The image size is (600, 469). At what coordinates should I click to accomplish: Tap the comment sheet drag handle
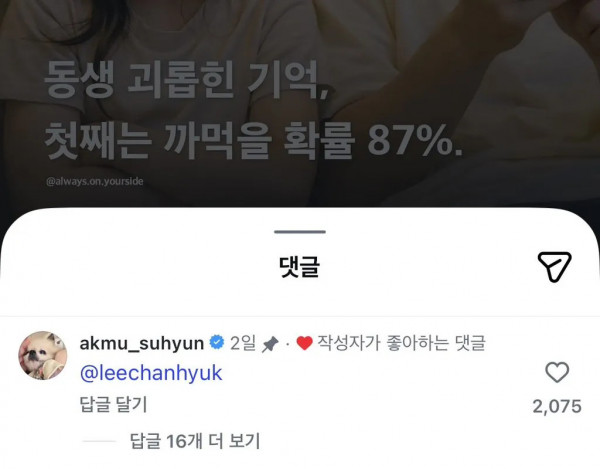point(300,231)
